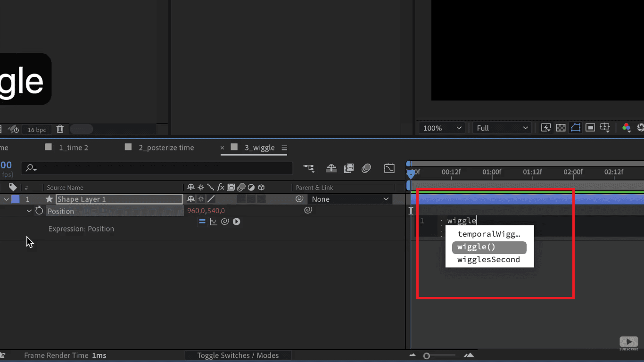
Task: Open the 100% magnification dropdown
Action: pyautogui.click(x=442, y=128)
